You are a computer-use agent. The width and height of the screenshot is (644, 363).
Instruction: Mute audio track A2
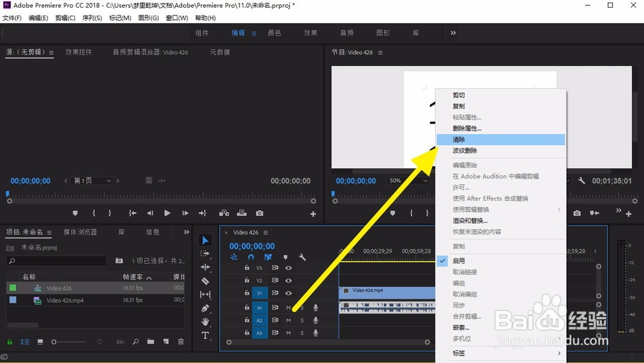(x=289, y=320)
